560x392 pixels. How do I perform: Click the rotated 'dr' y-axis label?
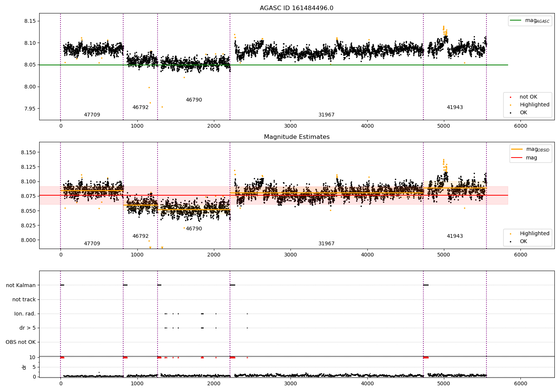click(x=24, y=367)
